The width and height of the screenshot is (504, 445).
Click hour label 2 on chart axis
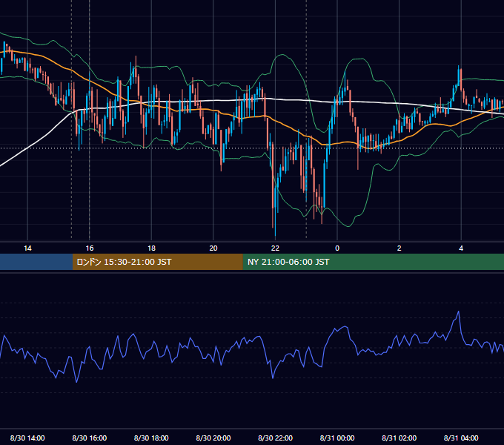[x=399, y=248]
